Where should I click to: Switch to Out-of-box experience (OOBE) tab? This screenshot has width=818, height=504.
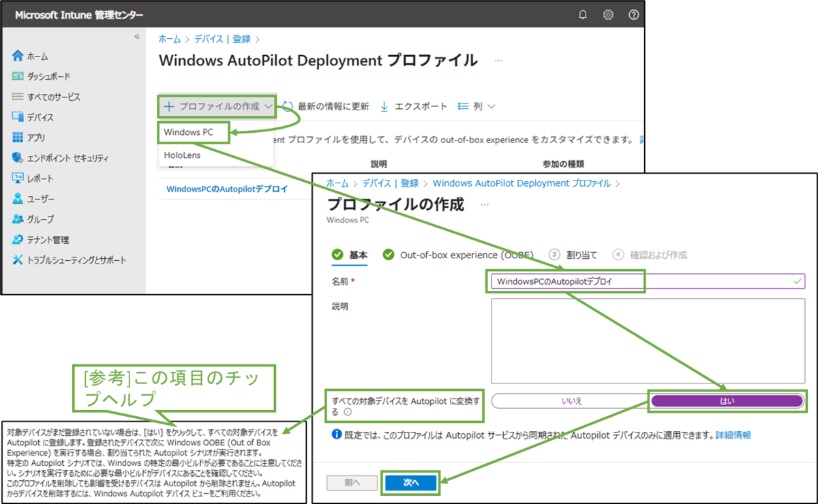point(458,255)
